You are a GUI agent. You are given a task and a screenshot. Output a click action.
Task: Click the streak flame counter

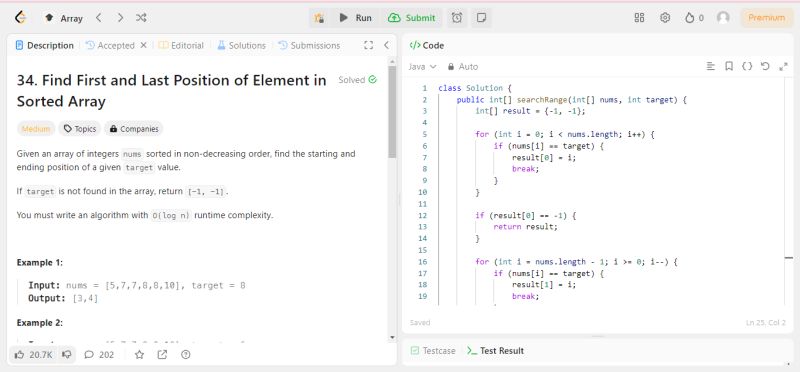[694, 18]
